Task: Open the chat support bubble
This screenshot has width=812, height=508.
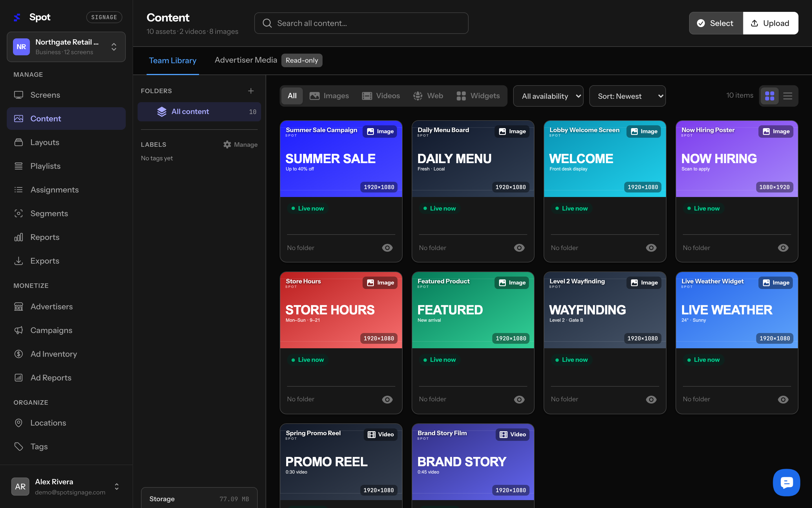Action: pos(786,483)
